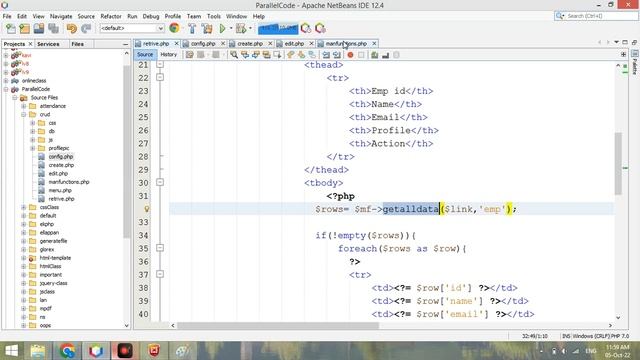Minimize the Projects panel window
This screenshot has height=360, width=640.
(x=125, y=44)
